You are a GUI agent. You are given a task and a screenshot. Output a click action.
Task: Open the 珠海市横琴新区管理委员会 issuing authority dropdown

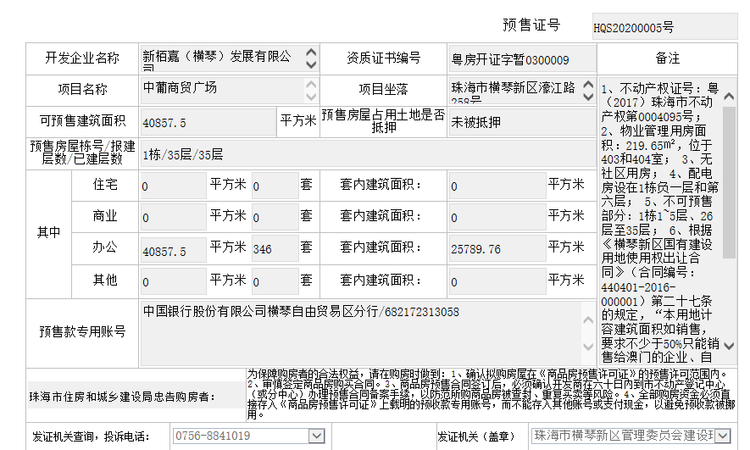pos(723,436)
